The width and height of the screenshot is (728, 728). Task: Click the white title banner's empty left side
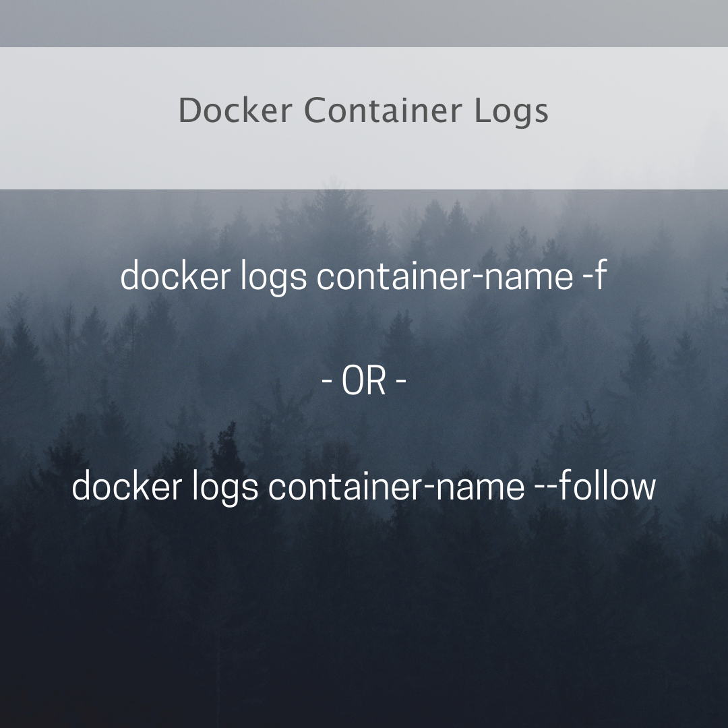[x=84, y=118]
